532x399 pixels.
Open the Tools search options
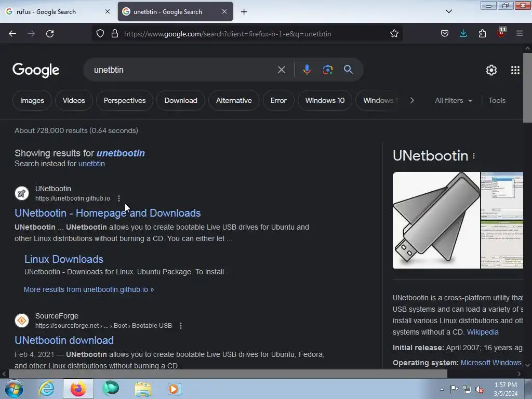tap(497, 100)
